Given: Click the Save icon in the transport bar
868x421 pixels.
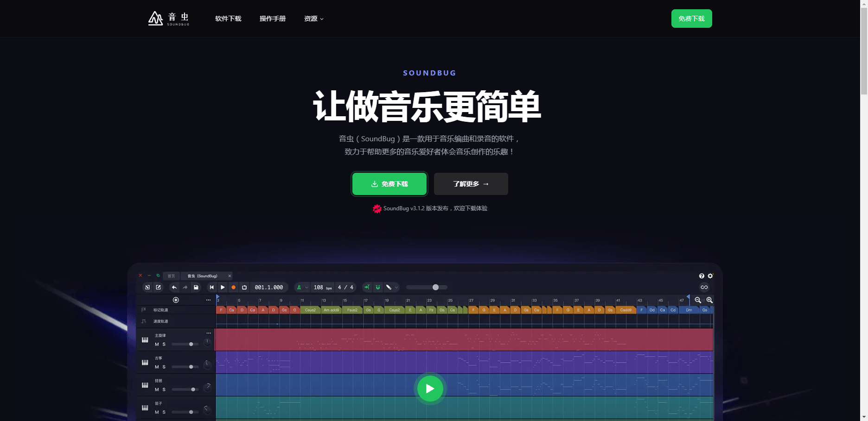Looking at the screenshot, I should (196, 287).
